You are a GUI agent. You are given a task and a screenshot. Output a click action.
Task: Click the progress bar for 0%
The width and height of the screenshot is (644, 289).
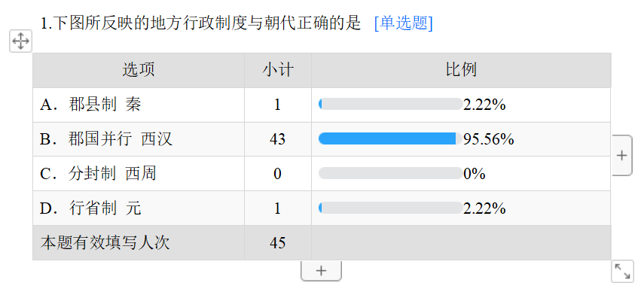390,173
